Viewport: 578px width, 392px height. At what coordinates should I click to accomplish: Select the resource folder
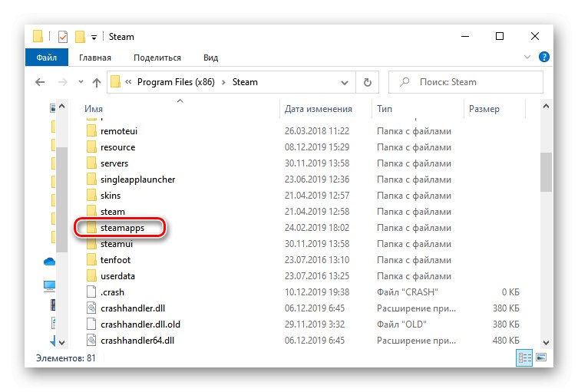117,147
